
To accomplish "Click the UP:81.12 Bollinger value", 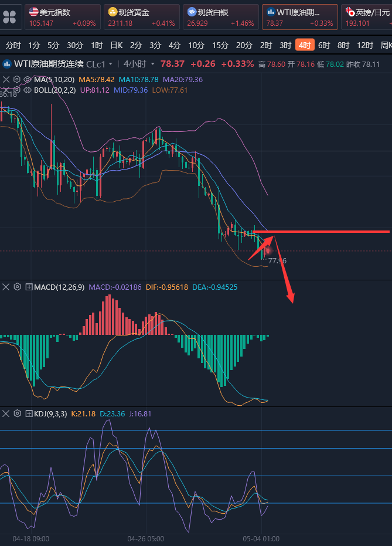I will tap(94, 90).
